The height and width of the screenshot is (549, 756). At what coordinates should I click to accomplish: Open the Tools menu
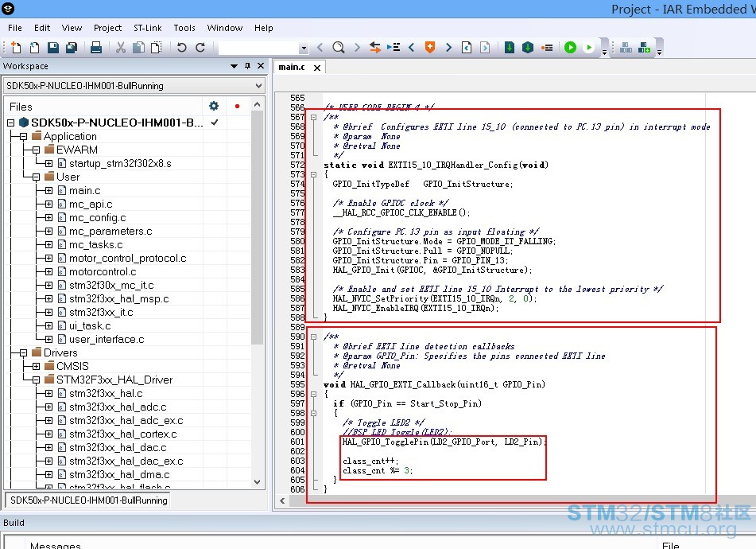pyautogui.click(x=184, y=28)
